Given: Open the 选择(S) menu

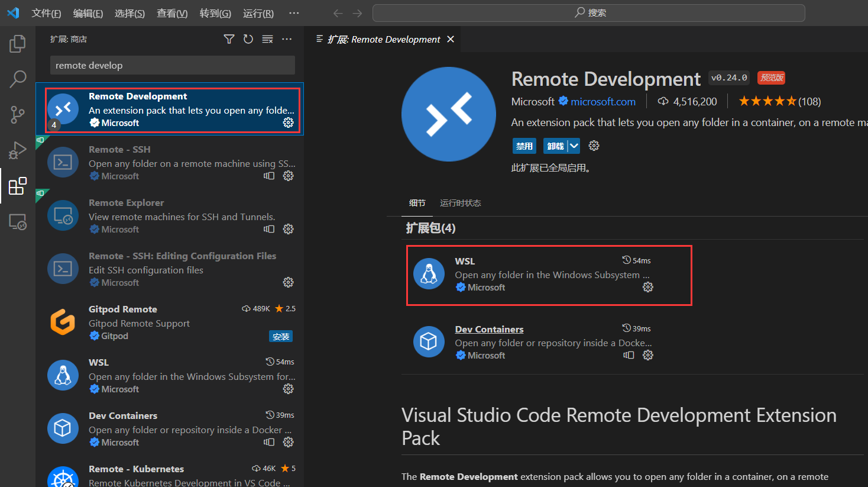Looking at the screenshot, I should pyautogui.click(x=129, y=13).
